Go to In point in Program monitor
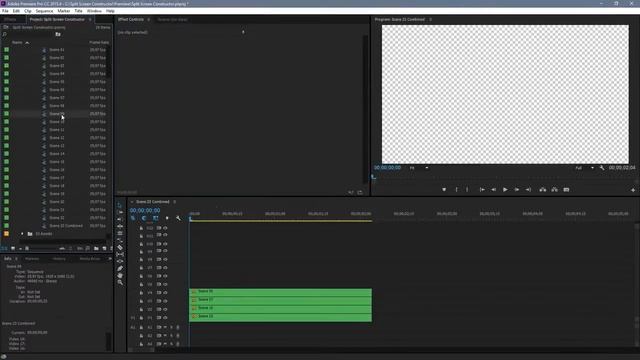 click(482, 190)
